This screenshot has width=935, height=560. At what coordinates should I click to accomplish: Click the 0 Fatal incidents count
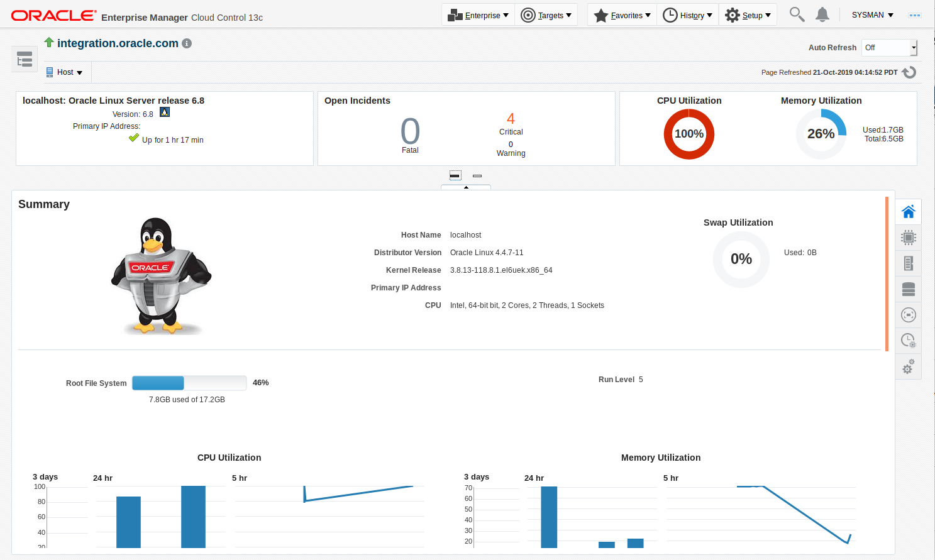410,131
